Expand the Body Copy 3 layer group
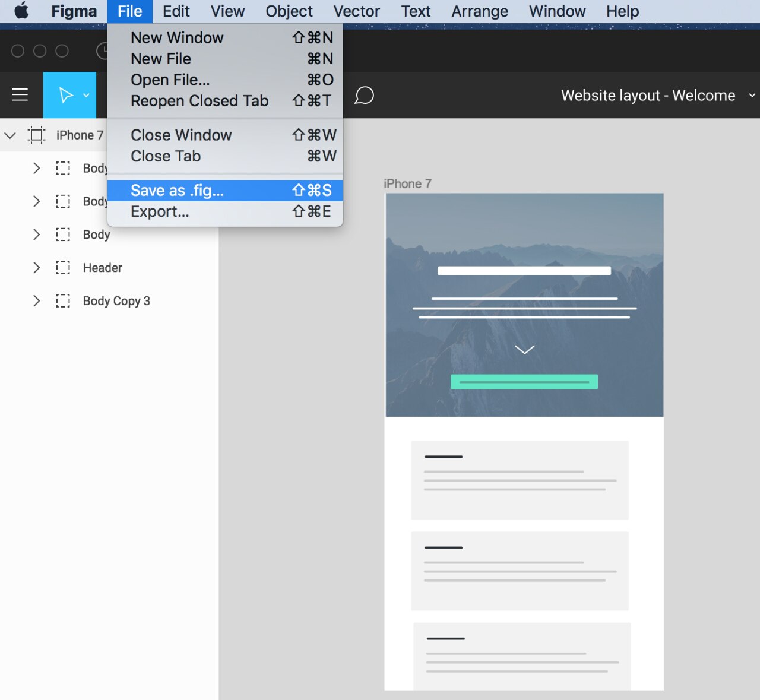The width and height of the screenshot is (760, 700). [x=36, y=301]
